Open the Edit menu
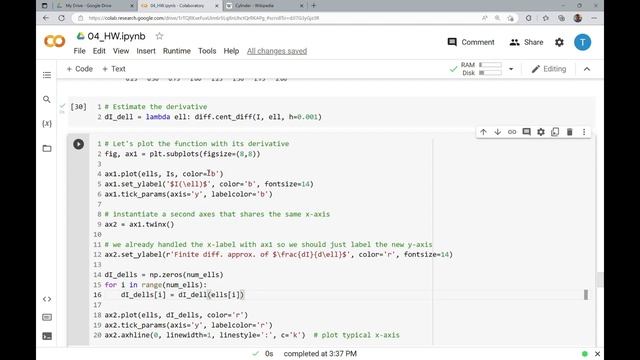 click(99, 51)
